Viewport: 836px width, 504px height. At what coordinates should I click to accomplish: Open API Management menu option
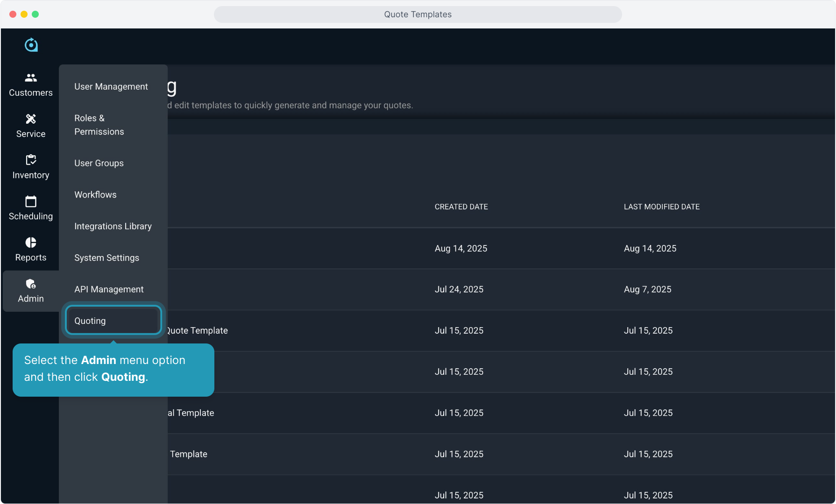pos(109,289)
